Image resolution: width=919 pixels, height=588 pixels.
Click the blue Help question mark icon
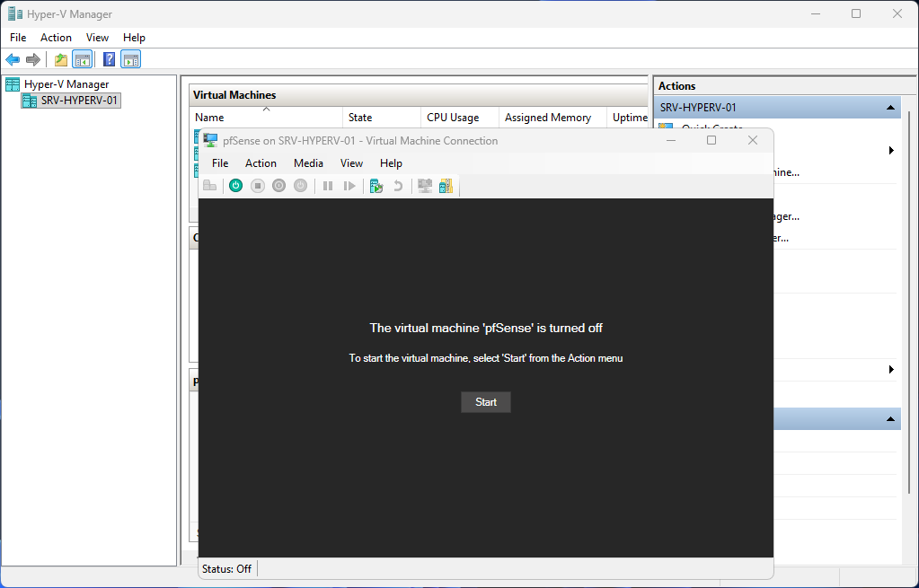tap(109, 60)
